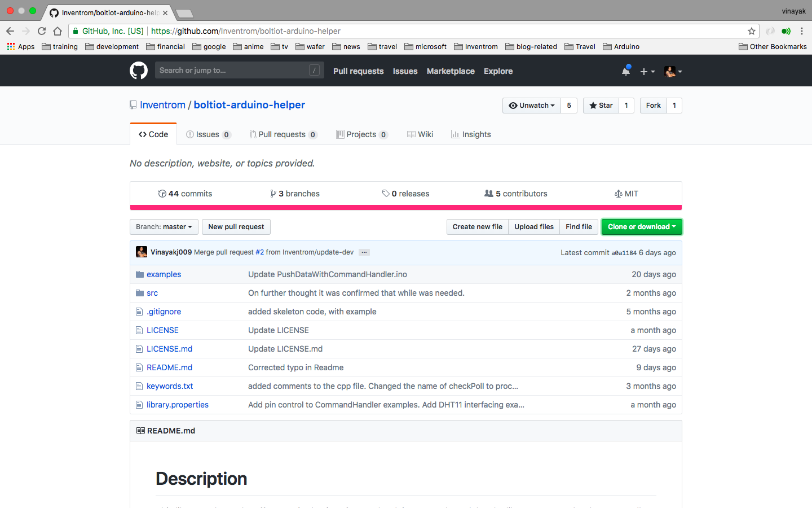Toggle Star on this repository
Image resolution: width=812 pixels, height=508 pixels.
pyautogui.click(x=601, y=106)
